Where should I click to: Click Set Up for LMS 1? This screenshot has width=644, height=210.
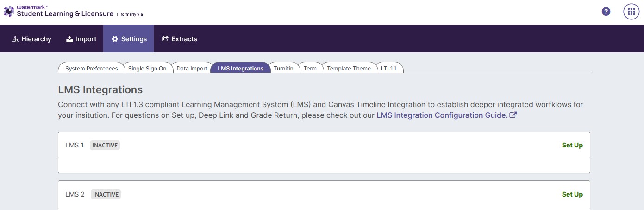572,145
